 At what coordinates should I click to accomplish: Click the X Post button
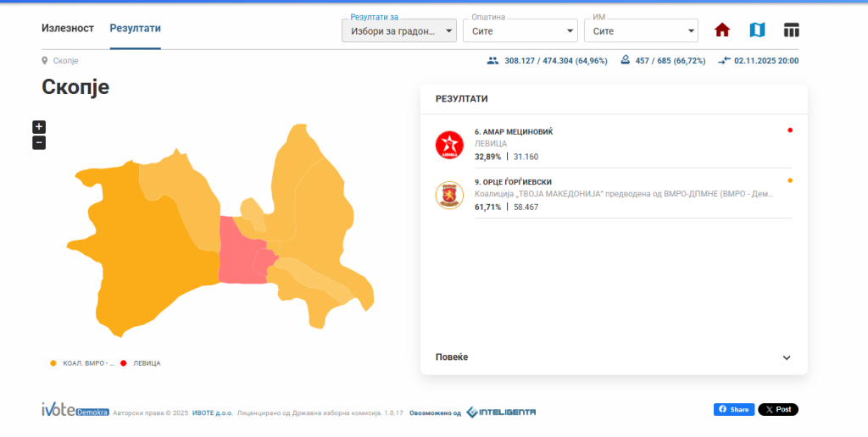tap(777, 410)
